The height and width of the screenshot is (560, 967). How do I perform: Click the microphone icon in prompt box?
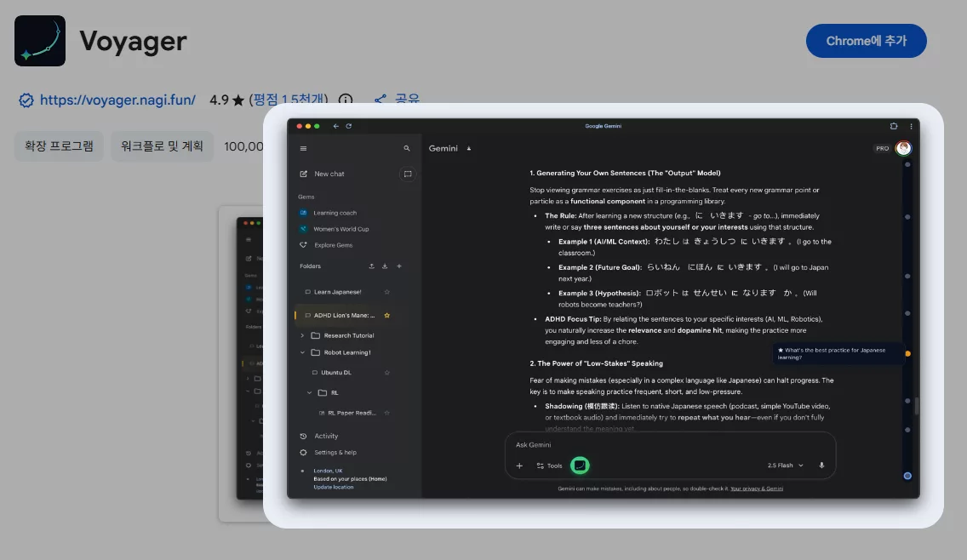[x=821, y=466]
